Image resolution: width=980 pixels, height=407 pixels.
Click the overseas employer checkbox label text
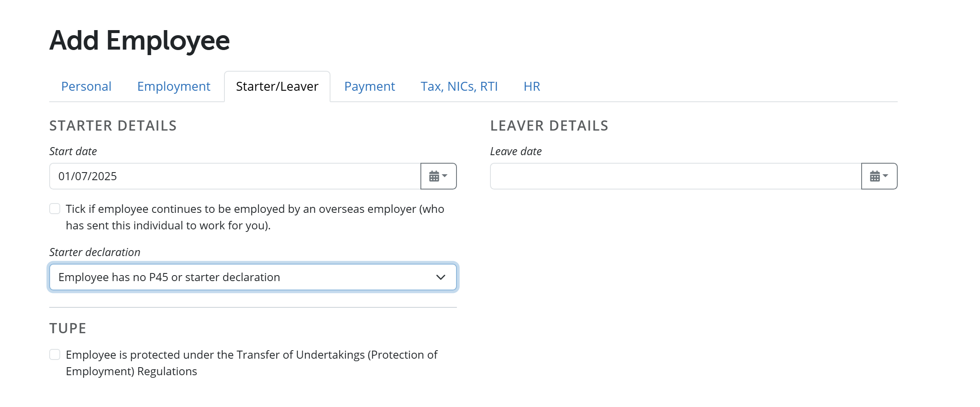[255, 209]
